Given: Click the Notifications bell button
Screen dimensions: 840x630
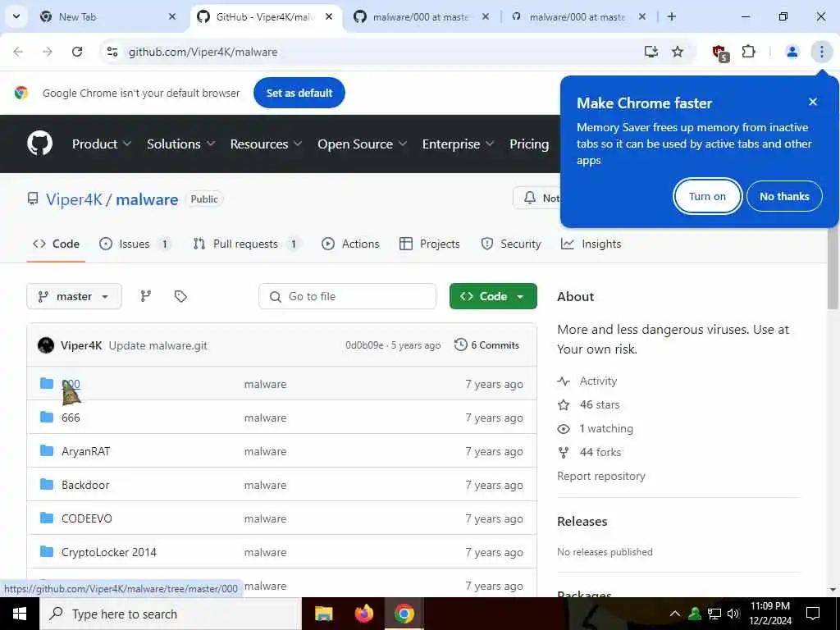Looking at the screenshot, I should coord(536,199).
